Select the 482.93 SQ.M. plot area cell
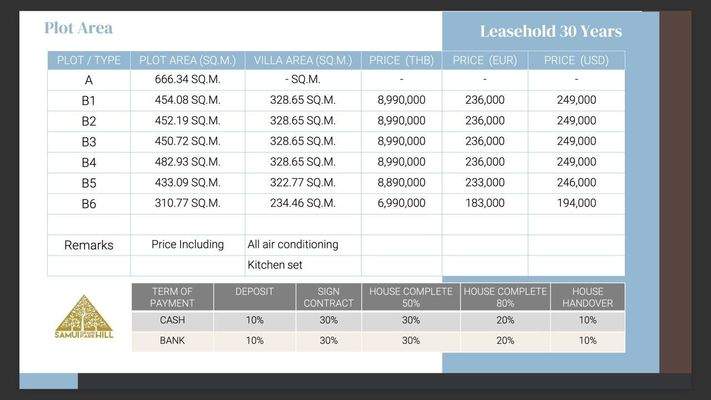Image resolution: width=711 pixels, height=400 pixels. click(186, 162)
